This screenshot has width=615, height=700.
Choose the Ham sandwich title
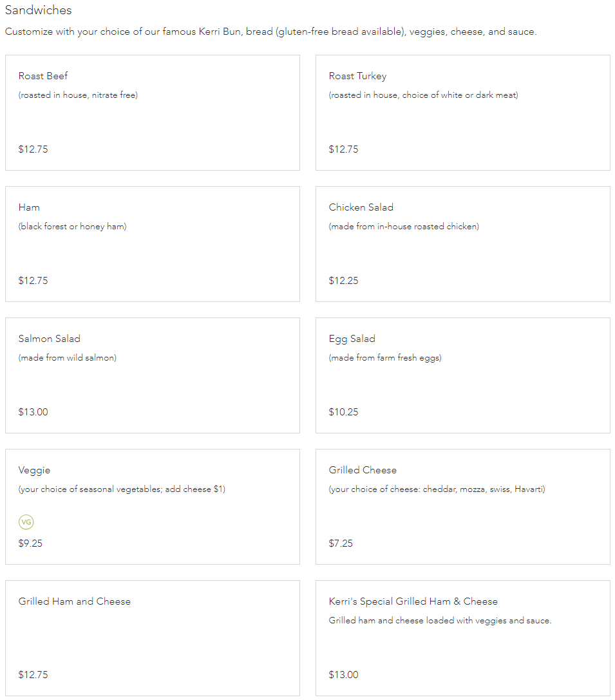coord(29,207)
